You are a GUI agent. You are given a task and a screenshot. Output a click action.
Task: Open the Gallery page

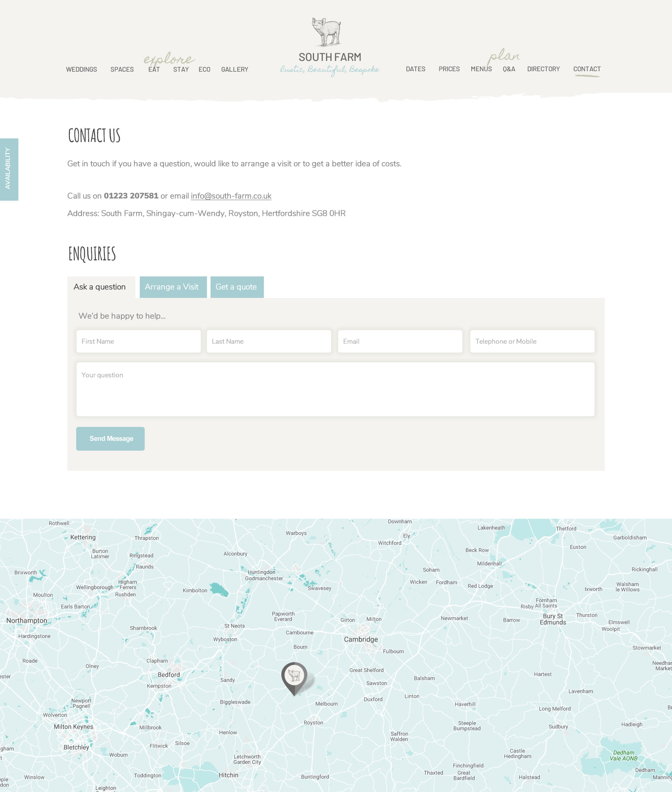[x=234, y=69]
